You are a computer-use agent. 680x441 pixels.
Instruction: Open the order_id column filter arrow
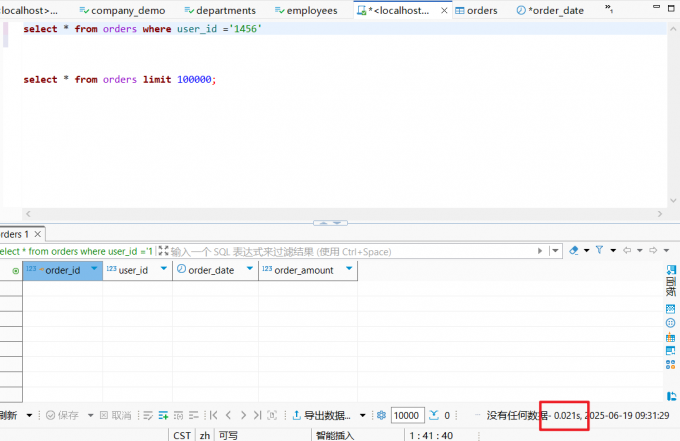[94, 269]
